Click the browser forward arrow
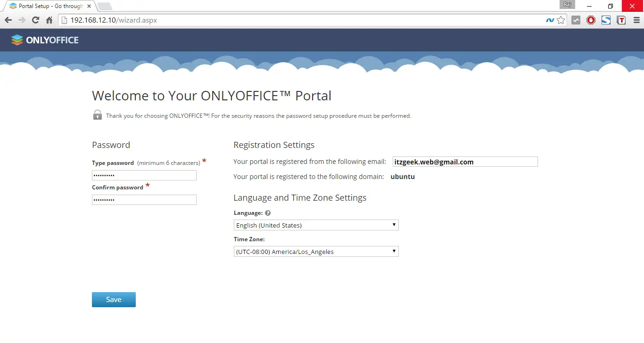 [22, 20]
